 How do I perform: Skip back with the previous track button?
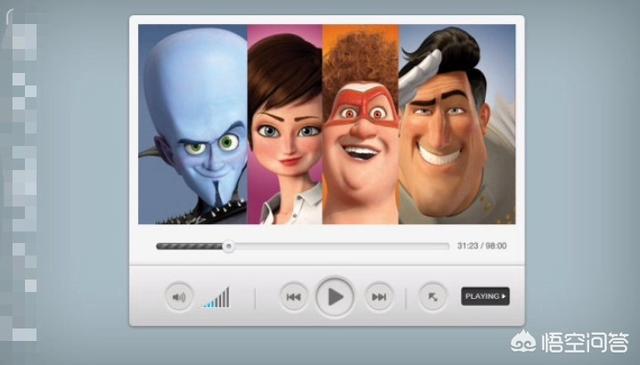(x=293, y=297)
